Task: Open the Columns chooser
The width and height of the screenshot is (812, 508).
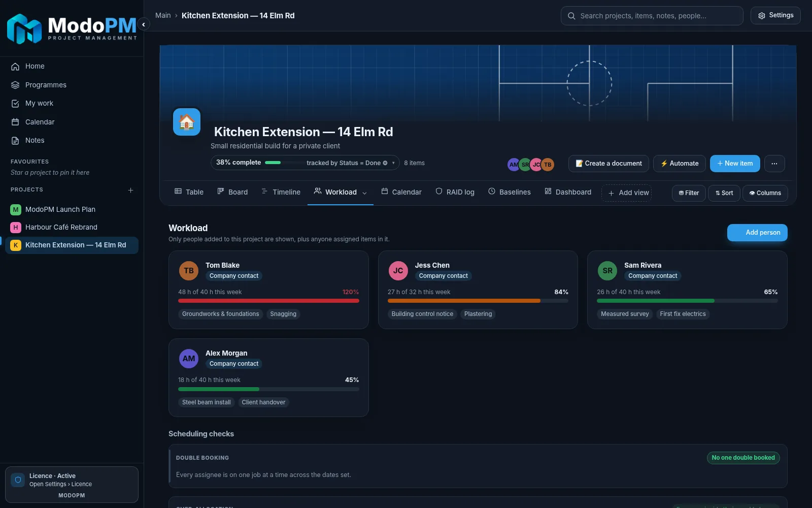Action: [765, 193]
